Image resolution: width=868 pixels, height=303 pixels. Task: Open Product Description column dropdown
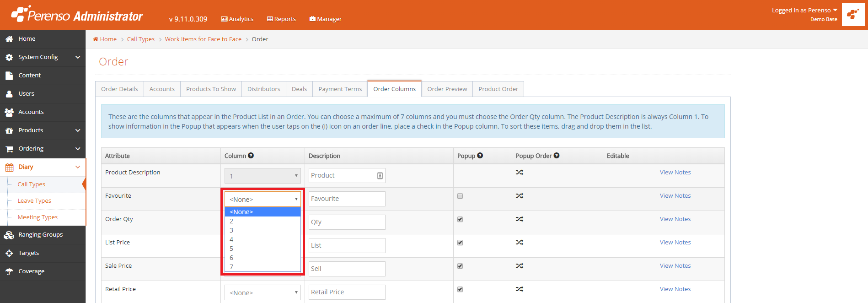[x=263, y=176]
